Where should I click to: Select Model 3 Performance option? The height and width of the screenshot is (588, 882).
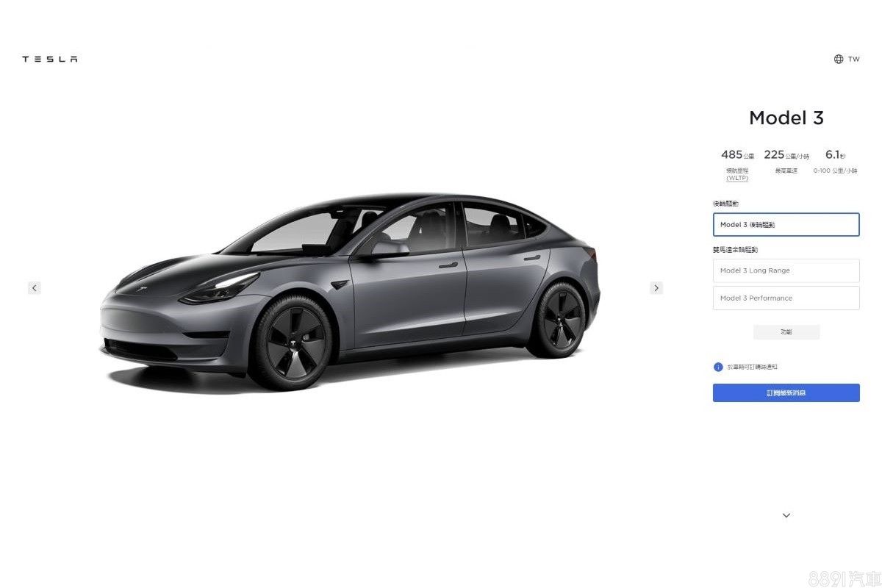pos(786,298)
